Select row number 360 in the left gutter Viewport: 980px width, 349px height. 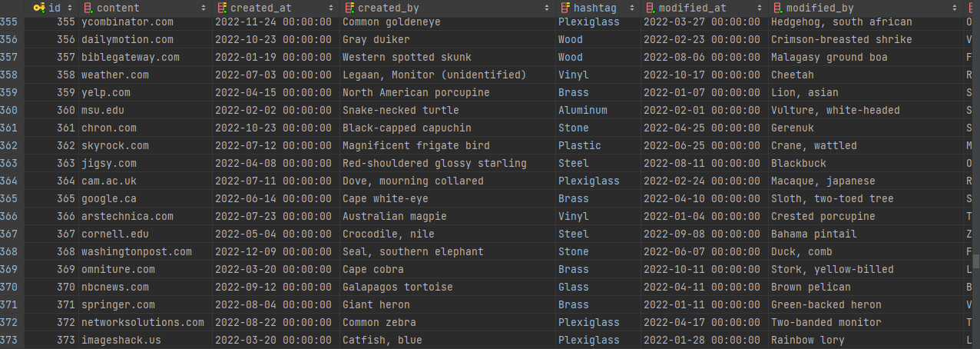(x=10, y=110)
